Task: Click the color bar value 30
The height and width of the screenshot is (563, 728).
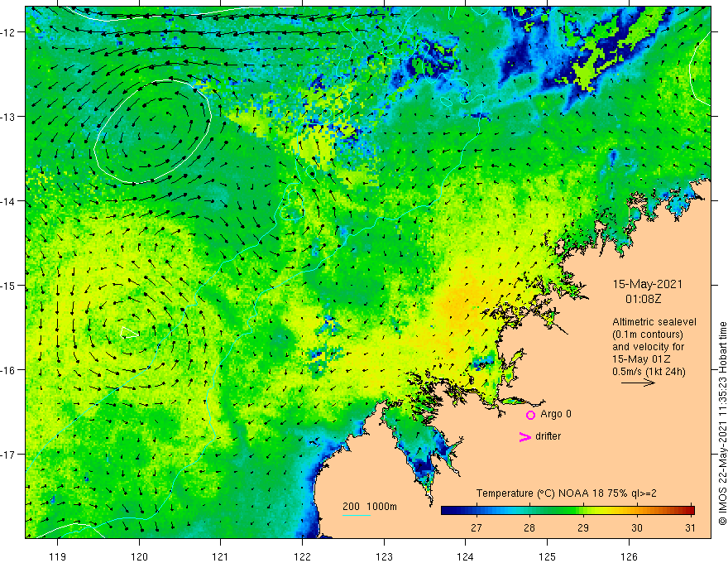Action: click(637, 528)
